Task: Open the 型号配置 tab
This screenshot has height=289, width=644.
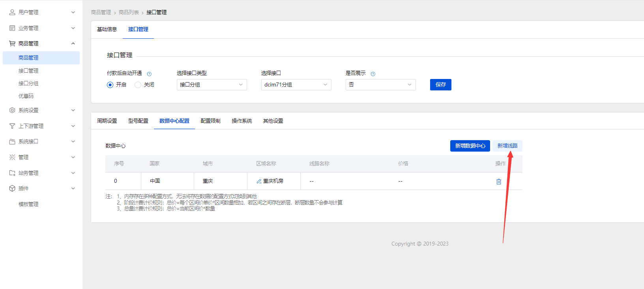Action: tap(138, 121)
